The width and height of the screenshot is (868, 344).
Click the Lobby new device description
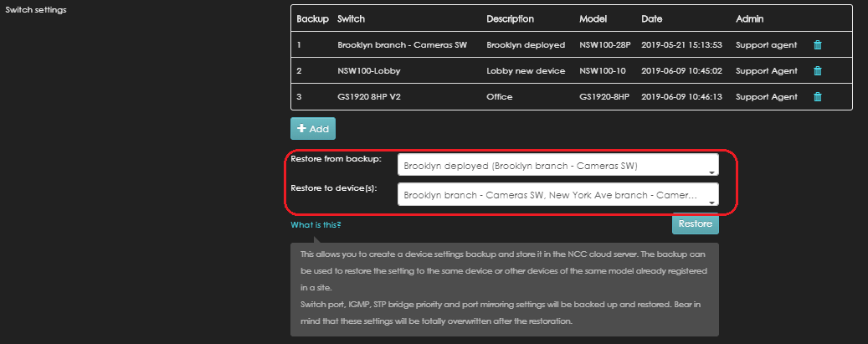pyautogui.click(x=526, y=71)
